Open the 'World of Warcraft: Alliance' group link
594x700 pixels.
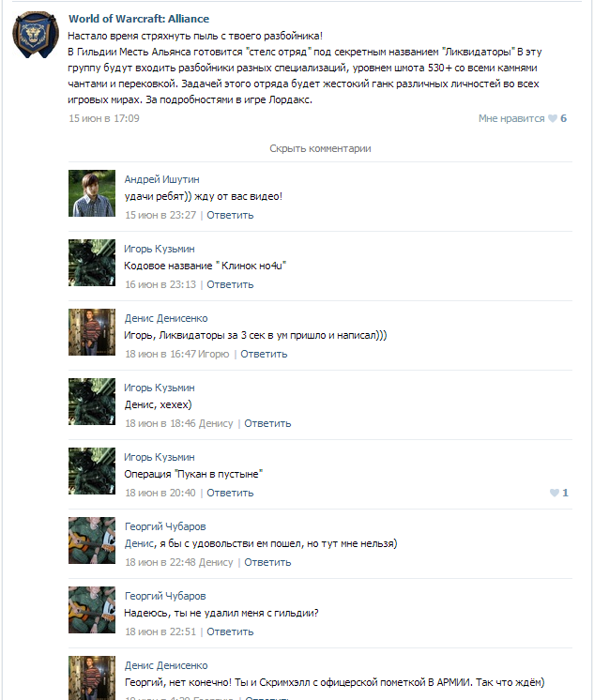point(139,19)
